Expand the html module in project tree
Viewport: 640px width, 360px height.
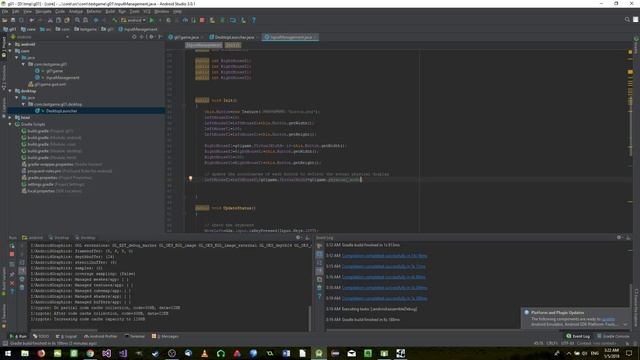point(10,118)
